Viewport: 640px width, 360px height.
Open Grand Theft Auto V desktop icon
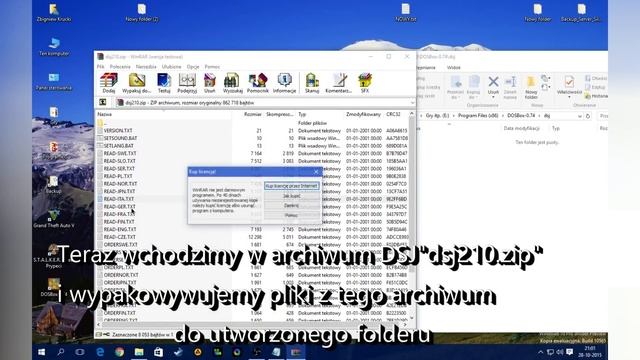pyautogui.click(x=54, y=218)
